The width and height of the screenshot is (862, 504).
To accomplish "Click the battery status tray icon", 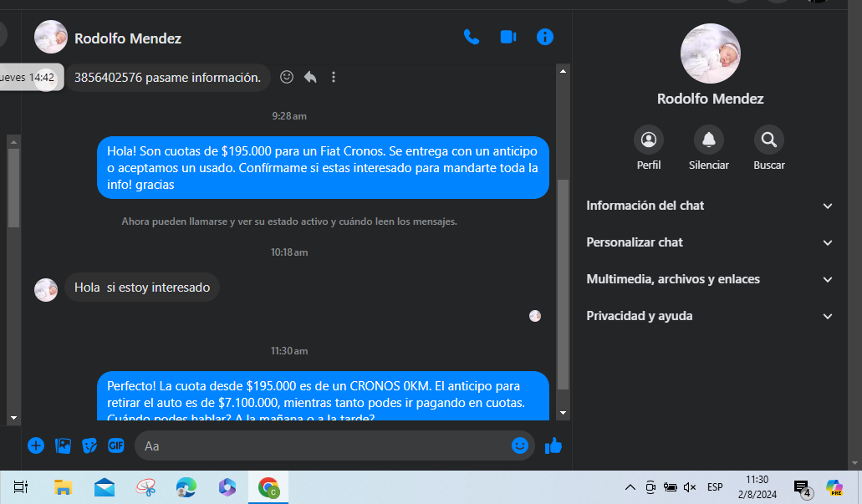I will (x=670, y=487).
